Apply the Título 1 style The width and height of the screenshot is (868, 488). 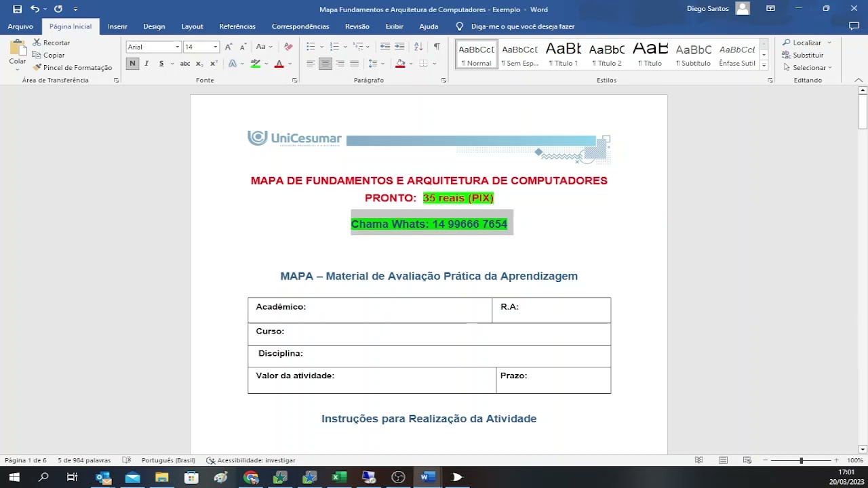tap(564, 54)
